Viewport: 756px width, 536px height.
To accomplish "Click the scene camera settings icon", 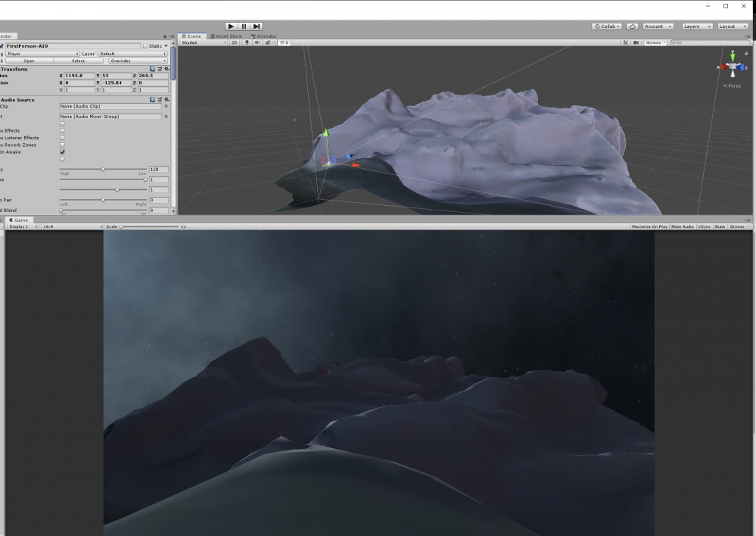I will 636,42.
